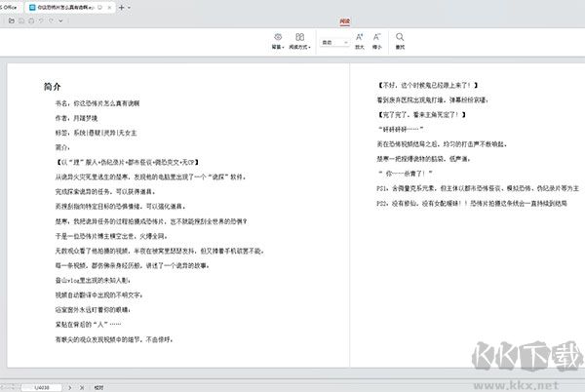Open the zoom level combo box
The width and height of the screenshot is (585, 392).
point(334,43)
